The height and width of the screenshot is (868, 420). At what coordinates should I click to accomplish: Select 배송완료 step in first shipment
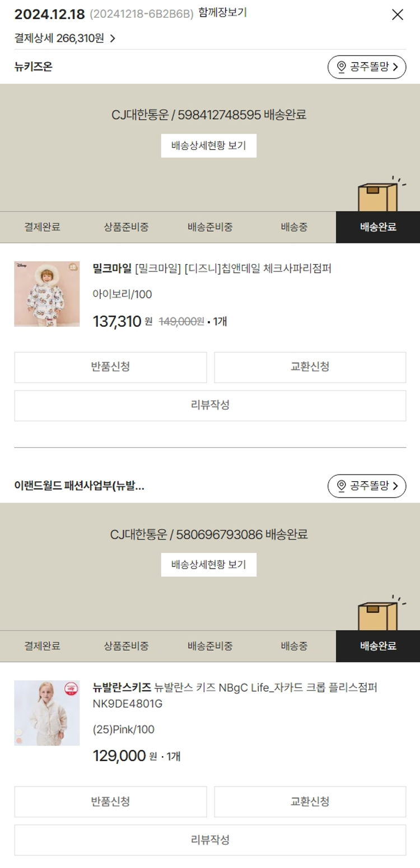(x=378, y=227)
